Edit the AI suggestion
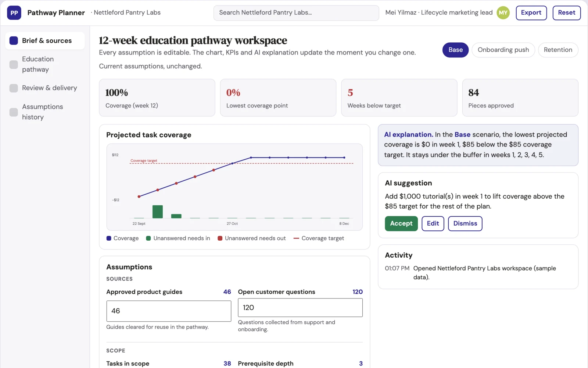Screen dimensions: 588x368 pos(433,223)
